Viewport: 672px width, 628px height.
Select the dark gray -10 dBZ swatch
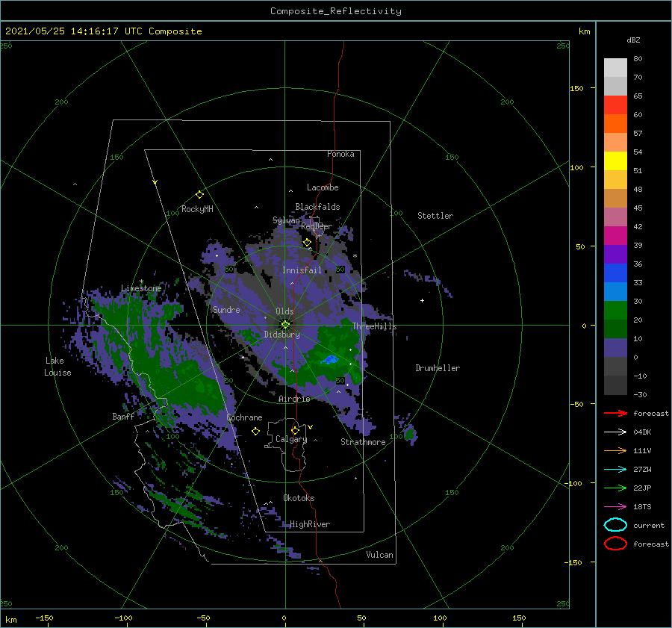tap(615, 385)
